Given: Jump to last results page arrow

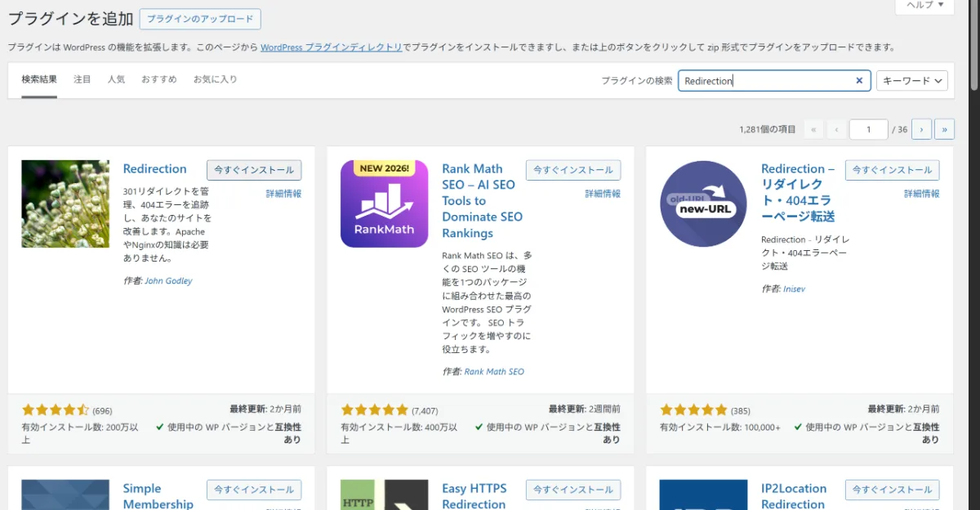Looking at the screenshot, I should pyautogui.click(x=945, y=129).
